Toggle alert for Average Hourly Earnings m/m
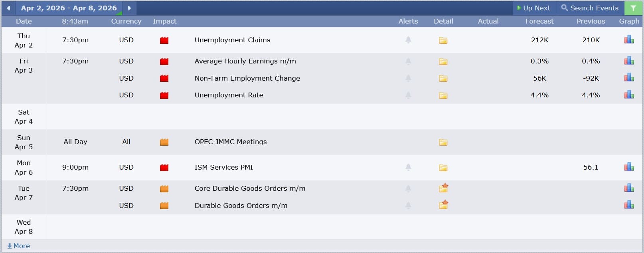The height and width of the screenshot is (253, 644). click(408, 61)
